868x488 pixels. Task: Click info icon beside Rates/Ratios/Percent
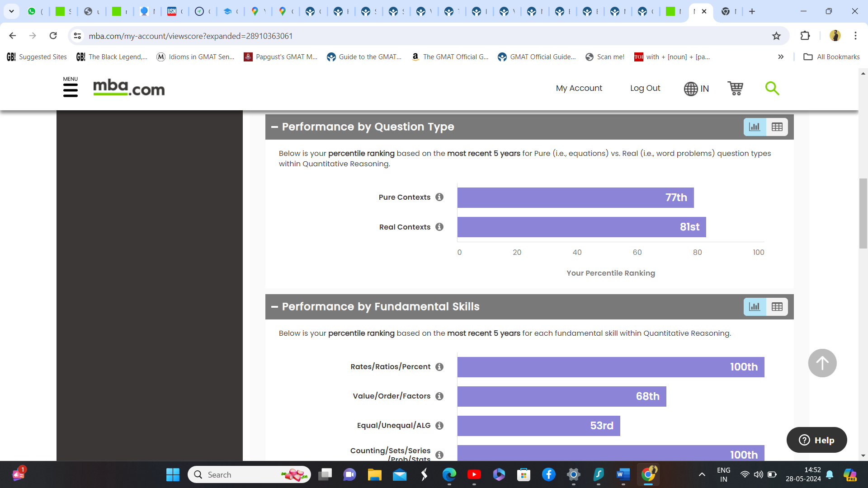pyautogui.click(x=439, y=367)
